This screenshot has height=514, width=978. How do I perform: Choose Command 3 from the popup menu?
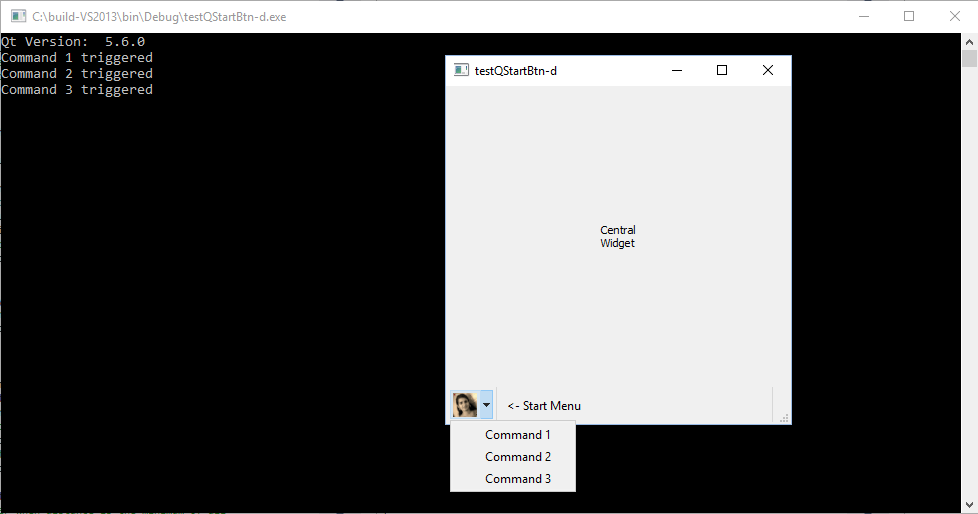point(513,478)
